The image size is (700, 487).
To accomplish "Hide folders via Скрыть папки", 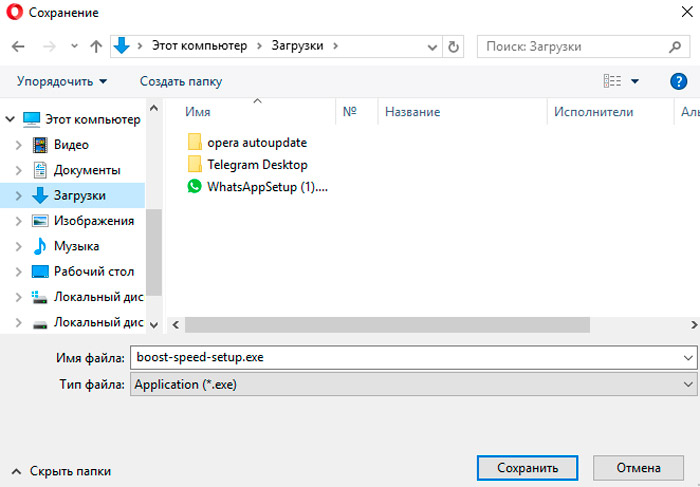I will click(x=61, y=470).
